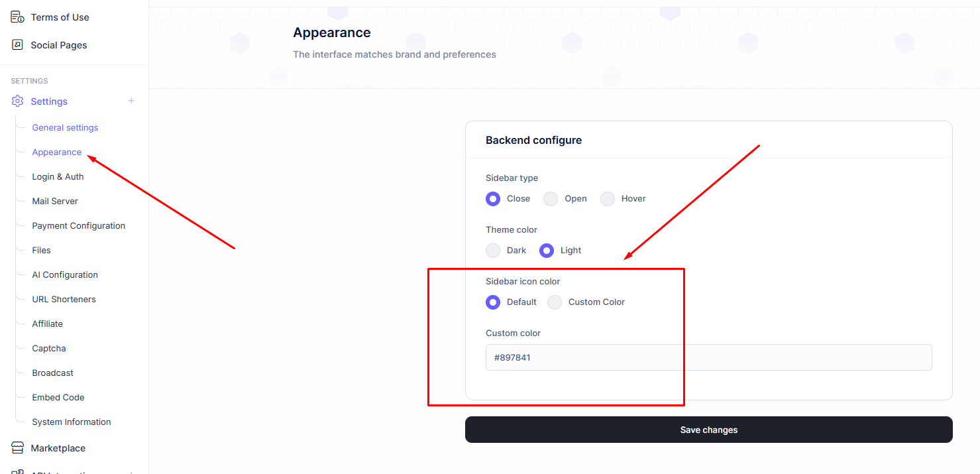Click the Marketplace store icon

coord(17,448)
